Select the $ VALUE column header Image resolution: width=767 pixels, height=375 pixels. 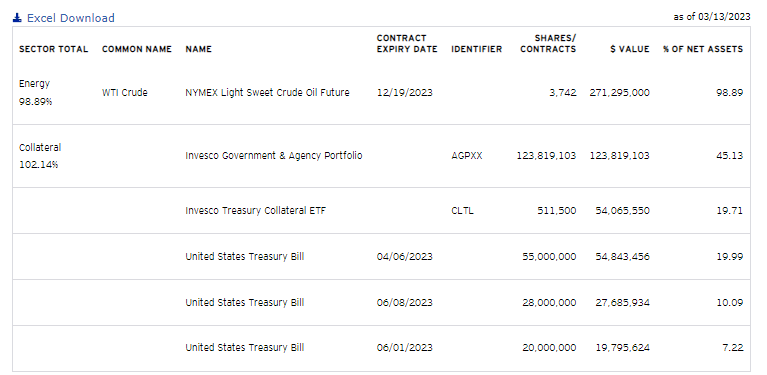click(630, 49)
